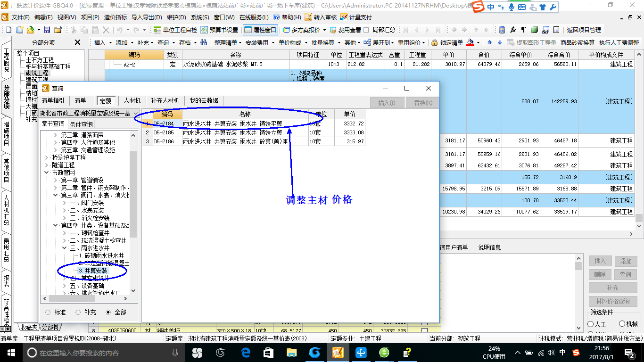Click the binoculars find icon
The image size is (644, 362).
(204, 42)
